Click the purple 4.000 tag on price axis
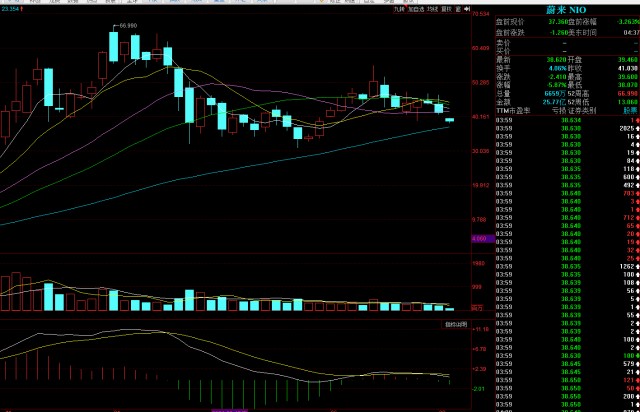 click(x=478, y=239)
